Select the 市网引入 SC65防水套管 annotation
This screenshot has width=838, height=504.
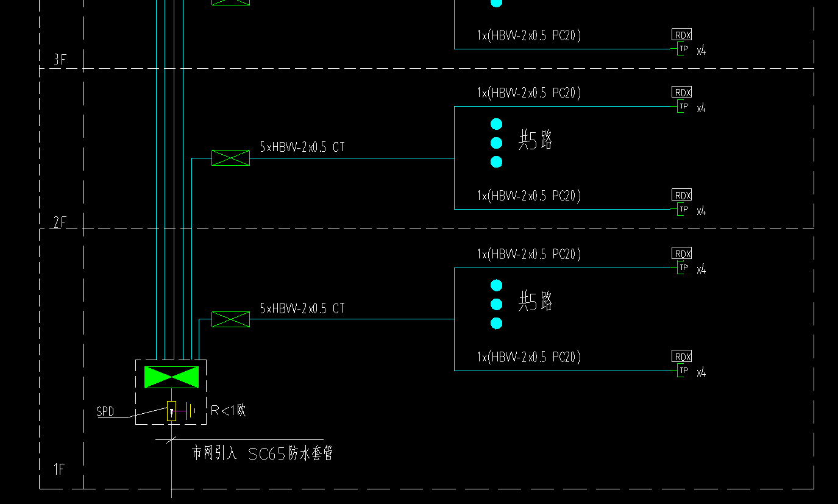[262, 453]
